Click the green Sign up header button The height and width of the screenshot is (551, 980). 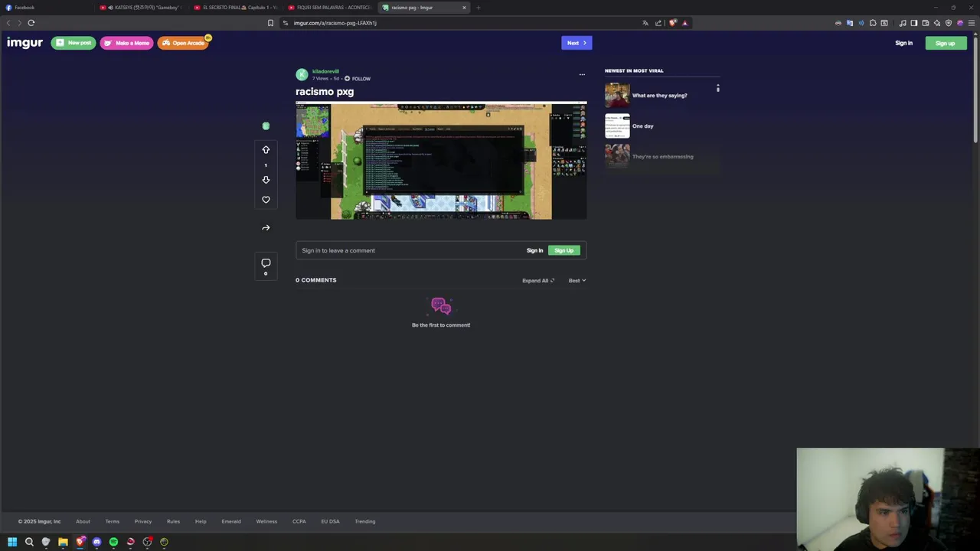coord(945,43)
